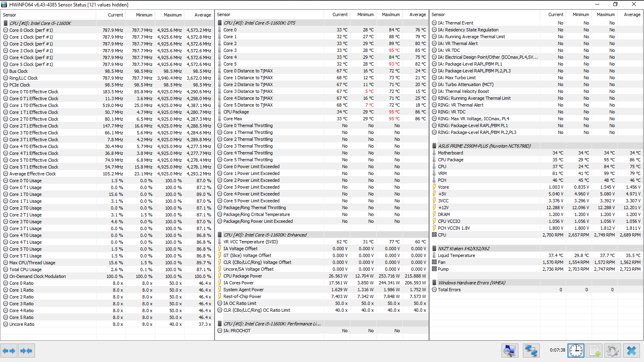
Task: Select the Motherboard temperature row
Action: [536, 153]
